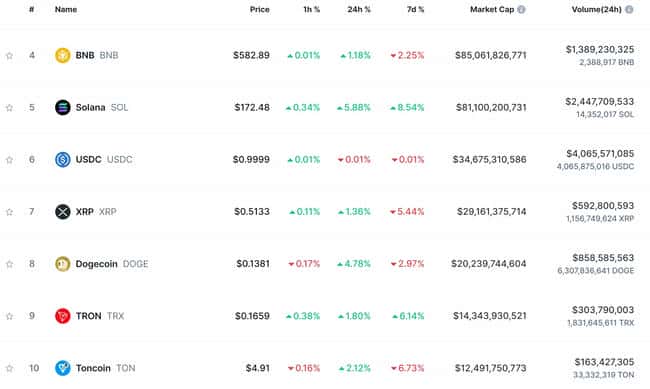Open the Solana market cap value link
This screenshot has width=650, height=389.
coord(491,107)
